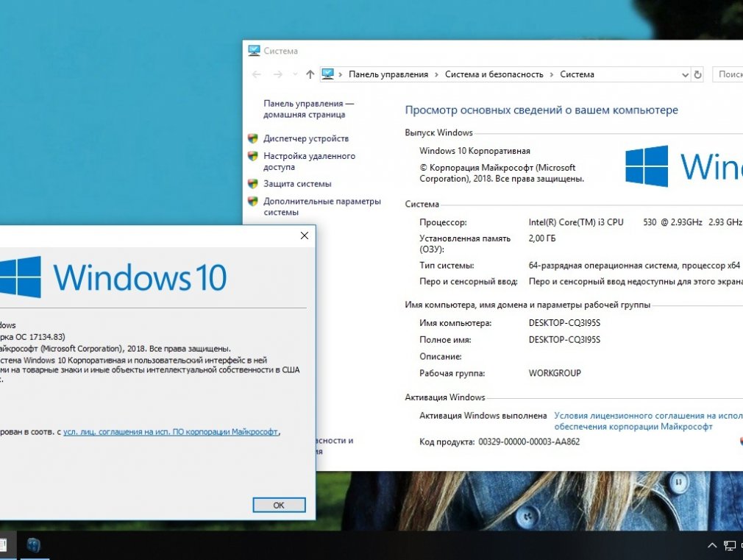Click the Back arrow in System window
The image size is (743, 560).
(x=256, y=74)
